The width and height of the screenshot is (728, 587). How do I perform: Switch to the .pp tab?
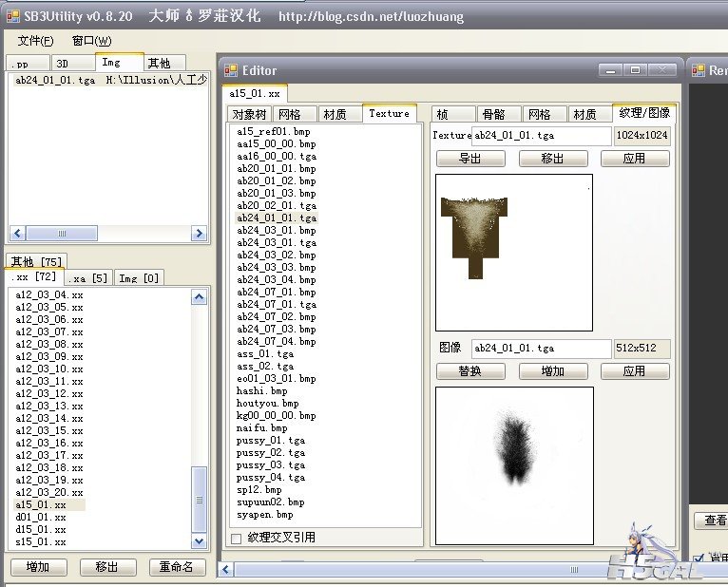click(28, 63)
